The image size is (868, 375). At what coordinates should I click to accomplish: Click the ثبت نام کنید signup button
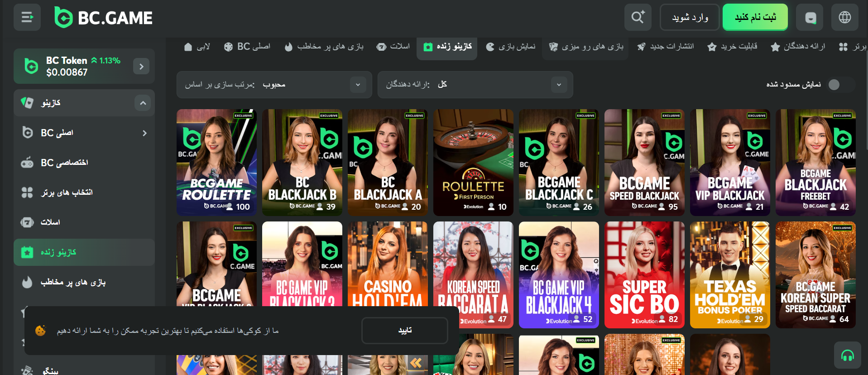[755, 17]
